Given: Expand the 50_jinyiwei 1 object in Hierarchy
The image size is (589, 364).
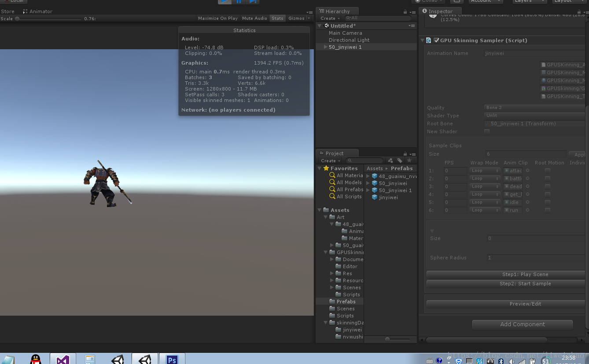Looking at the screenshot, I should tap(326, 47).
